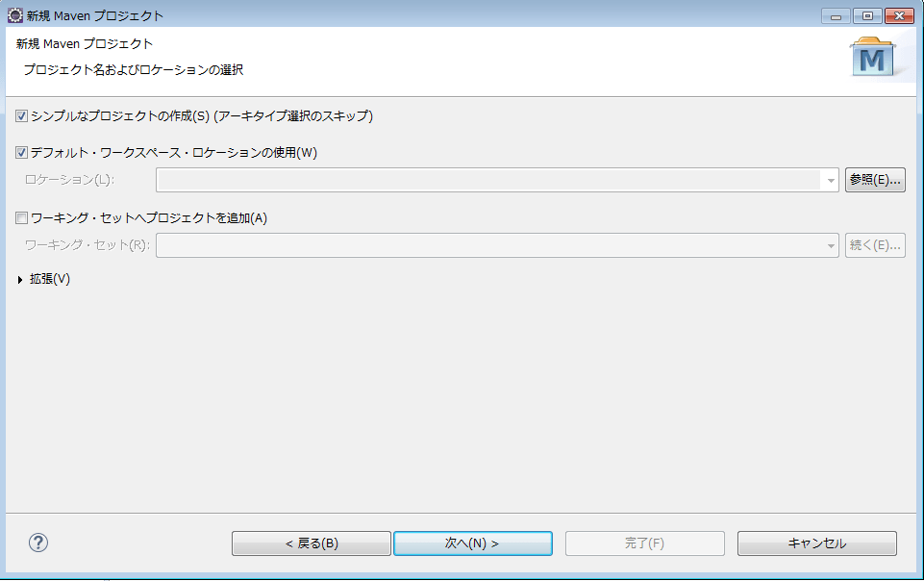
Task: Expand the 拡張(V) section
Action: coord(20,279)
